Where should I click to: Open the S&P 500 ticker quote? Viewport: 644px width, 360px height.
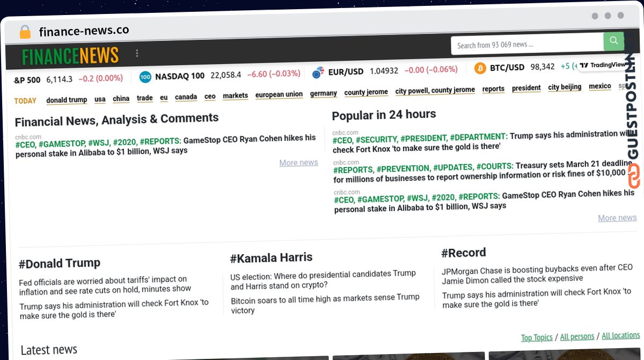pos(68,79)
